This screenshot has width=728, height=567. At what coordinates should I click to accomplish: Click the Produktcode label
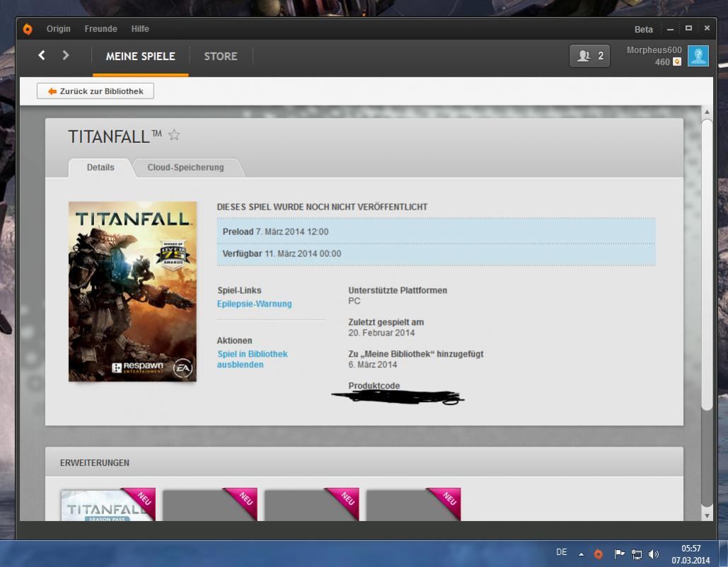click(x=374, y=385)
